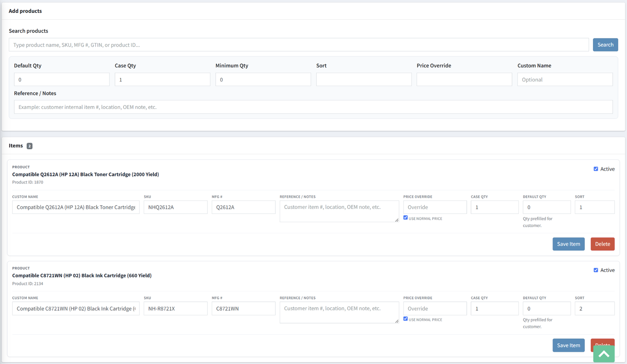Click Price Override field for Q2612A item

click(x=435, y=207)
